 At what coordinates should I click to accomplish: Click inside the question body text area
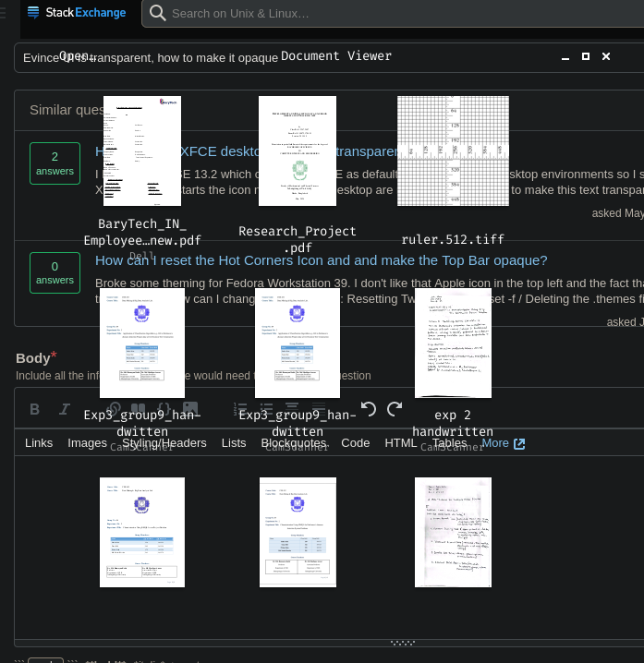(329, 548)
